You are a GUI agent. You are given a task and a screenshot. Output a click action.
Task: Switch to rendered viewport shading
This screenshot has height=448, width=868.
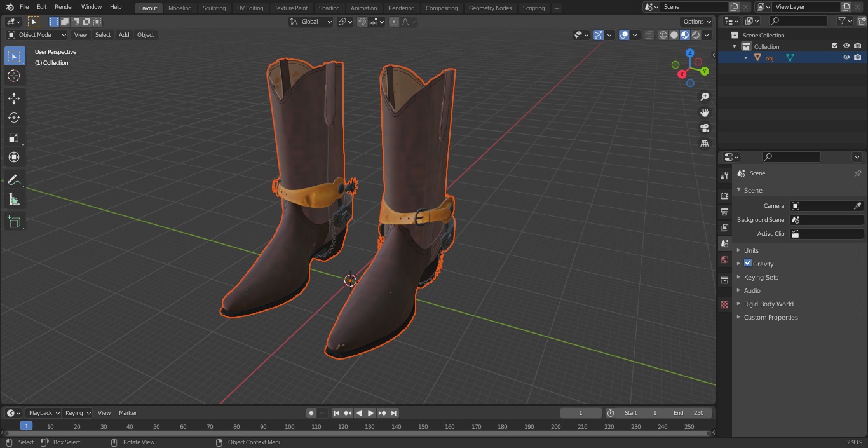click(696, 35)
